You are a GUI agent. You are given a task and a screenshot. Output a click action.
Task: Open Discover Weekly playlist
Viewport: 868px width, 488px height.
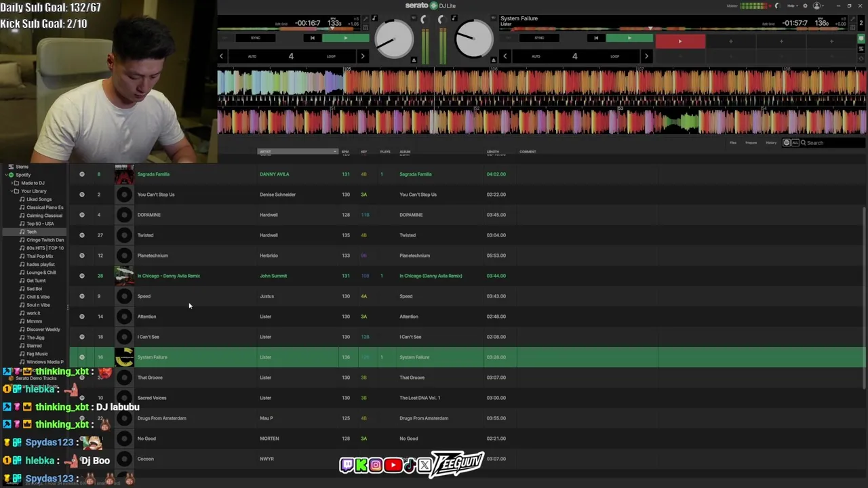pyautogui.click(x=43, y=329)
